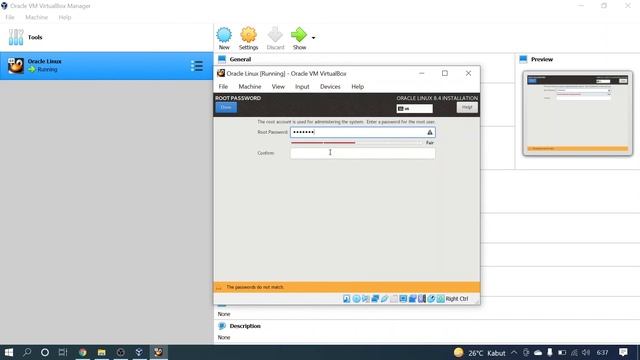
Task: Select Tools in the Manager sidebar
Action: (106, 37)
